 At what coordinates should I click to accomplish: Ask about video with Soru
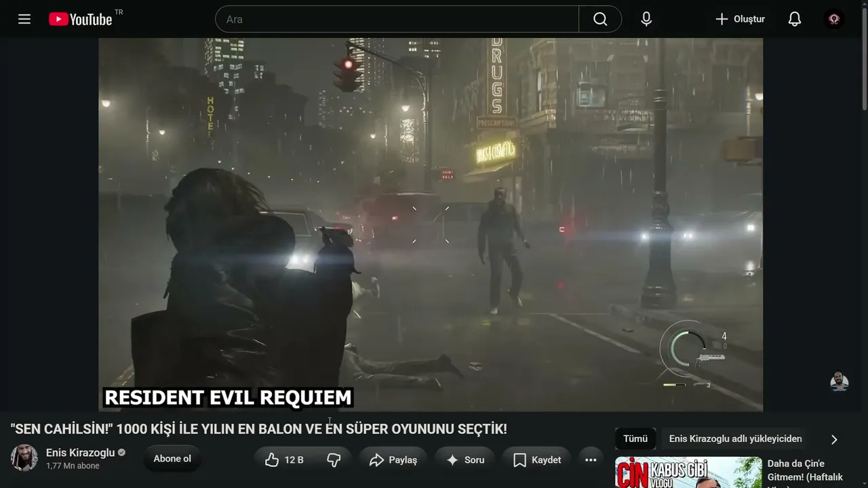coord(465,460)
